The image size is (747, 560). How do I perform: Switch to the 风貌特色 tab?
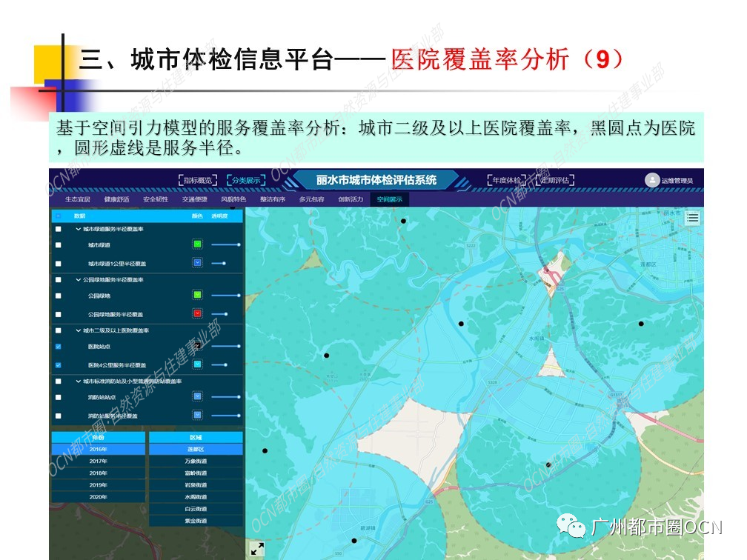pos(233,199)
